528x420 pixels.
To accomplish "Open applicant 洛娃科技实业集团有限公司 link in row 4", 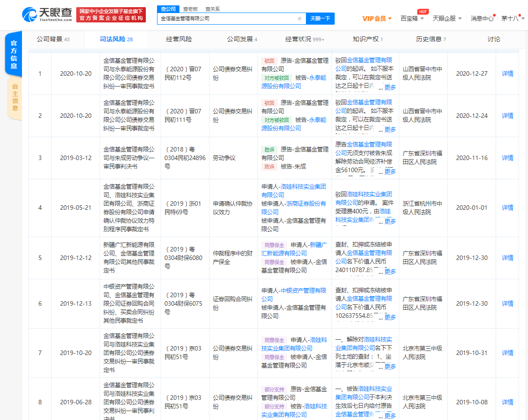I will (x=294, y=191).
